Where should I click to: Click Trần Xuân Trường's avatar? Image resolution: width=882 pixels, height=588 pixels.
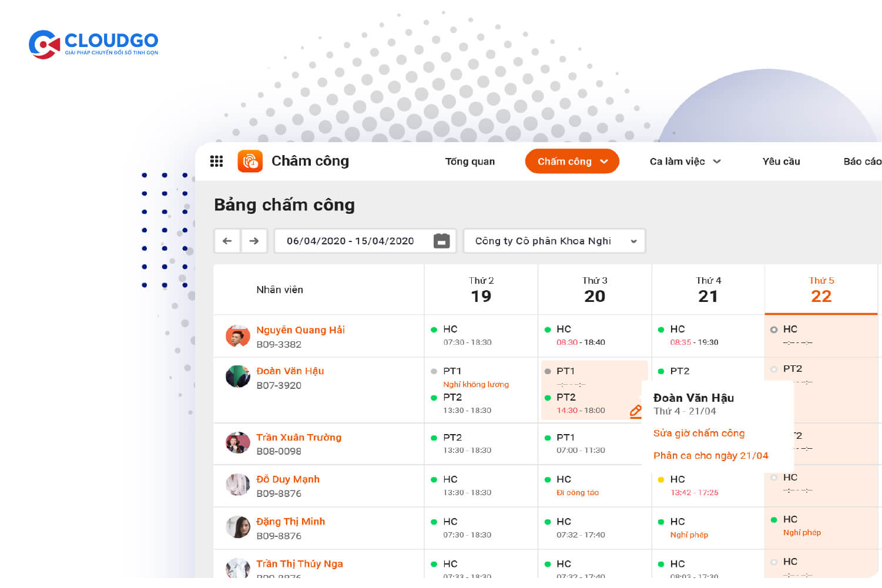point(237,443)
